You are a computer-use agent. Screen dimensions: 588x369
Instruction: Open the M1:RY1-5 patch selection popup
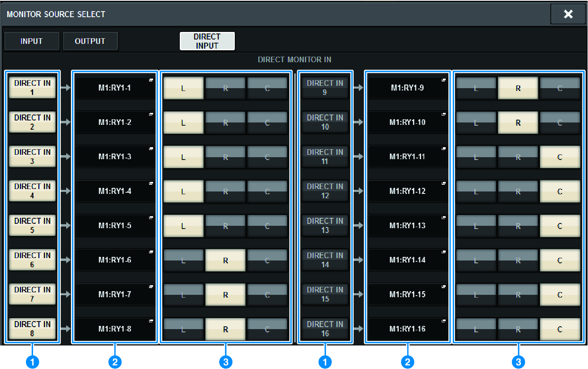tap(115, 225)
